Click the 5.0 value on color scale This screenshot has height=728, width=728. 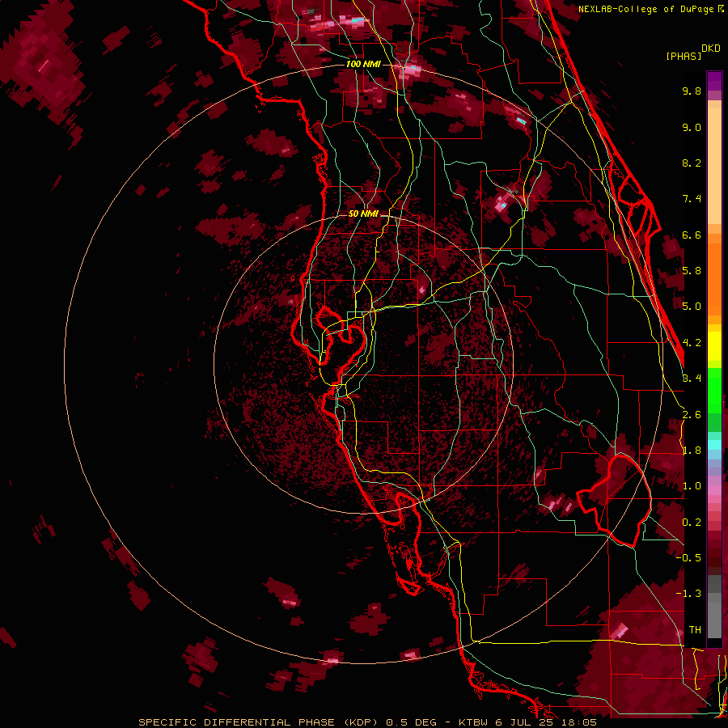coord(692,307)
